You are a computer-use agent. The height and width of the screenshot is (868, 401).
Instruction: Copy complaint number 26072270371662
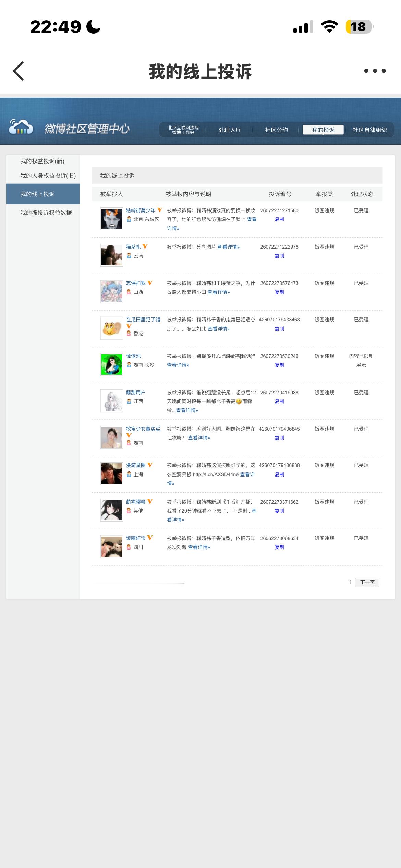tap(279, 511)
